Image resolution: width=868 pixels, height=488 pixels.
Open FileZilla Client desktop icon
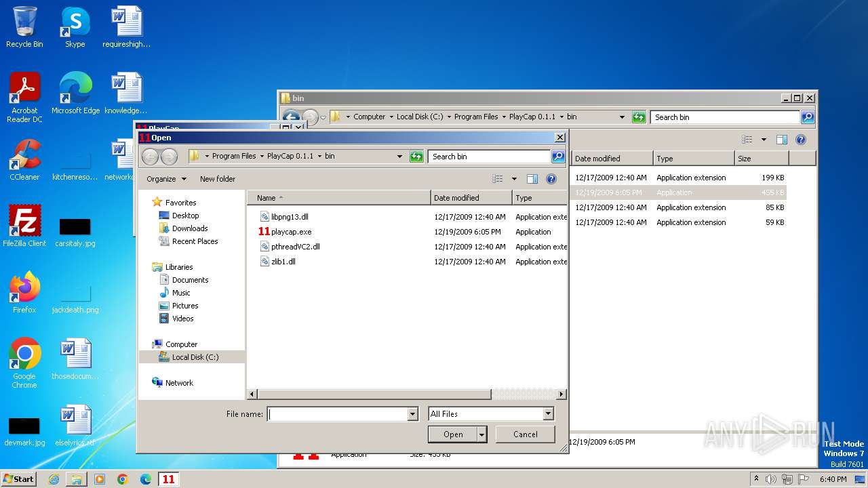click(24, 226)
